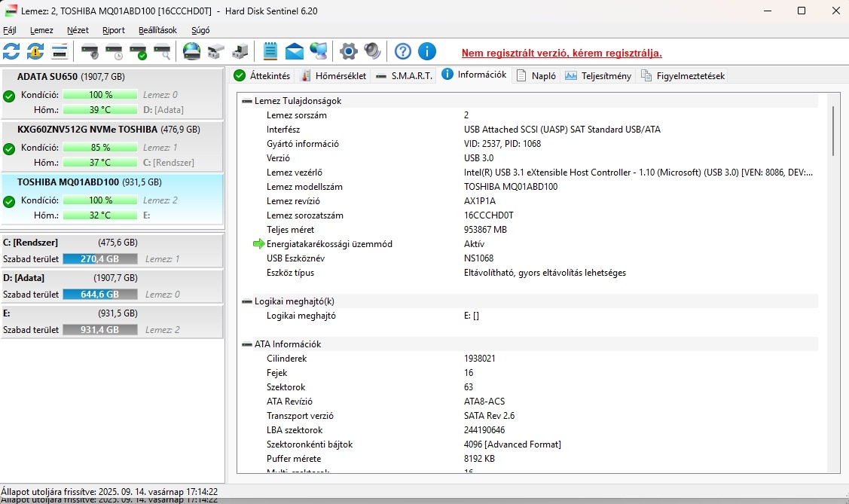Click the Cilinderek value 1938021

point(480,359)
